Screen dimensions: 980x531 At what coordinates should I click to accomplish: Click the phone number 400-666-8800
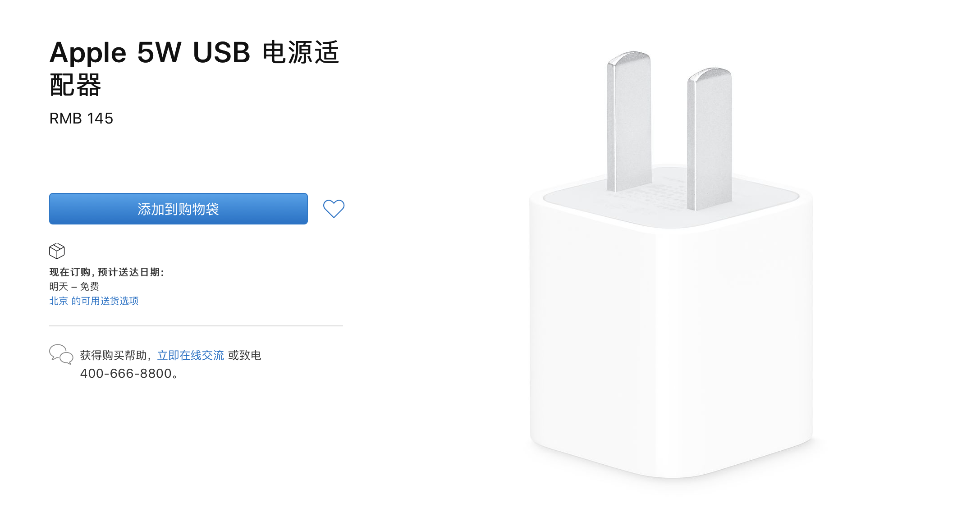click(126, 373)
